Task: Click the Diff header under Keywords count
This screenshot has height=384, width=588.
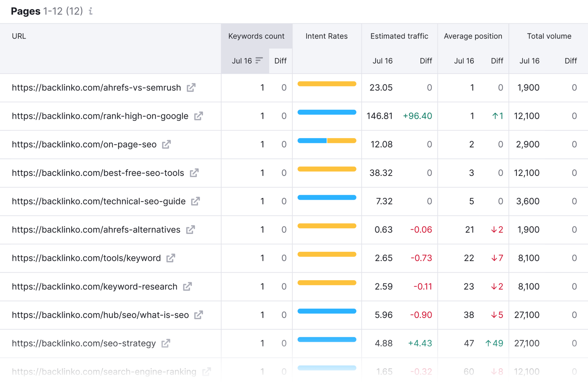Action: (x=280, y=61)
